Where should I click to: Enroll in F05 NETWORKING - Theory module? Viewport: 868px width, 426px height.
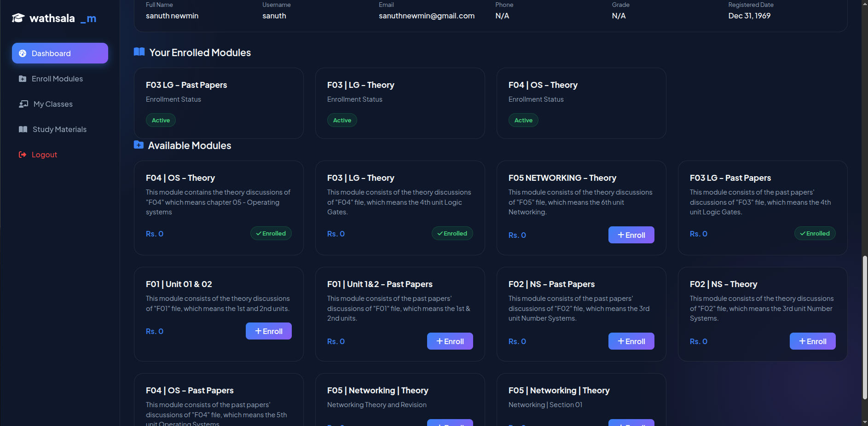tap(631, 235)
